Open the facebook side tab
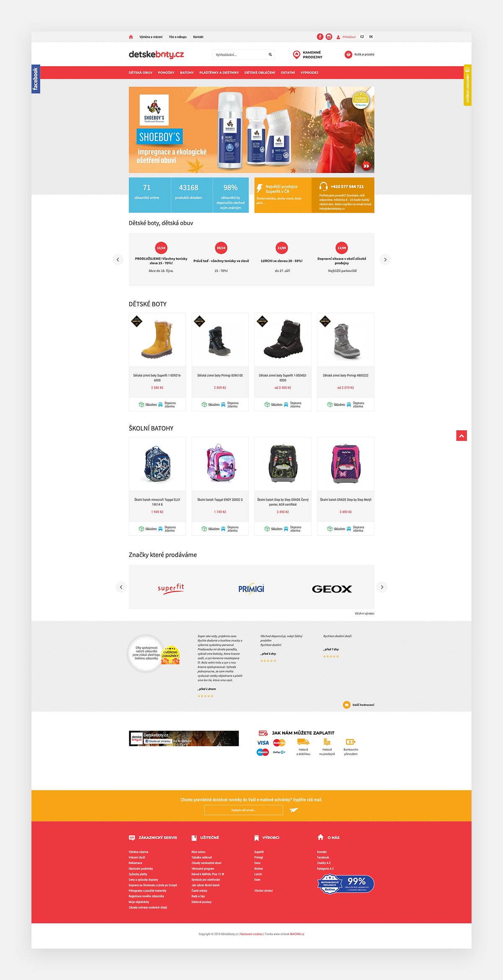This screenshot has height=980, width=503. coord(36,79)
